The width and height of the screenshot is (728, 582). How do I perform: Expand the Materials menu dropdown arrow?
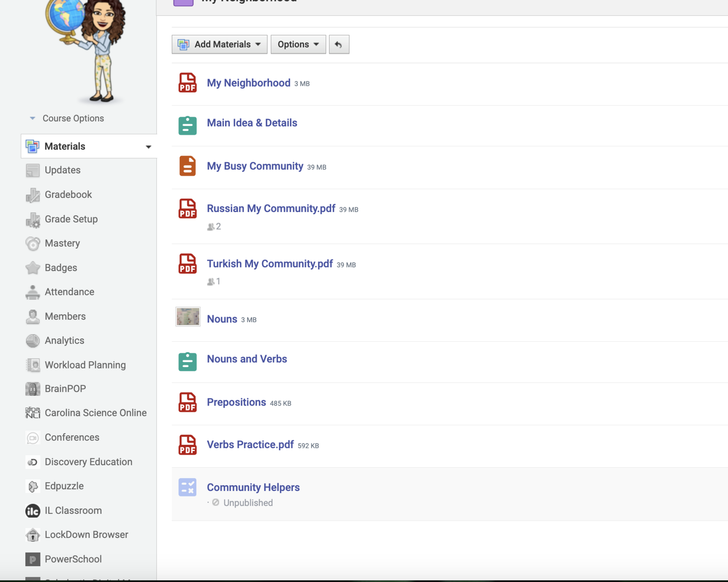point(148,147)
